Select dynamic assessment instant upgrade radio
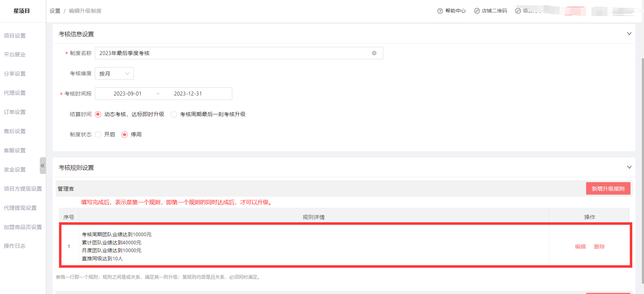Screen dimensions: 644x294 [98, 114]
